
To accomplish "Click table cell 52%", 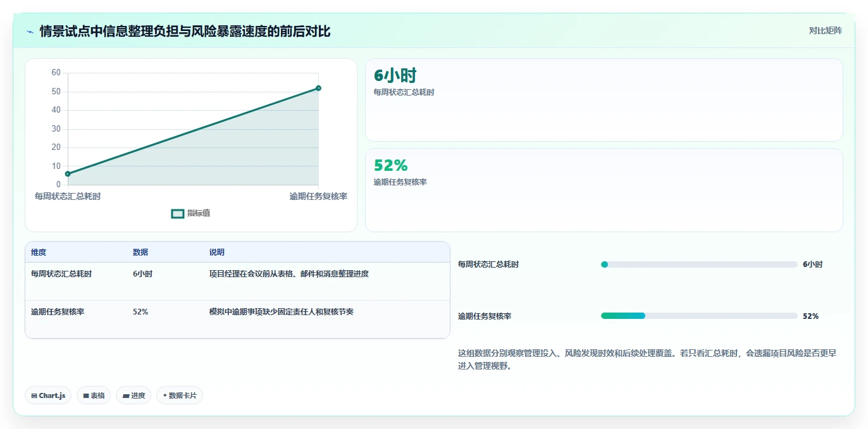I will coord(140,312).
